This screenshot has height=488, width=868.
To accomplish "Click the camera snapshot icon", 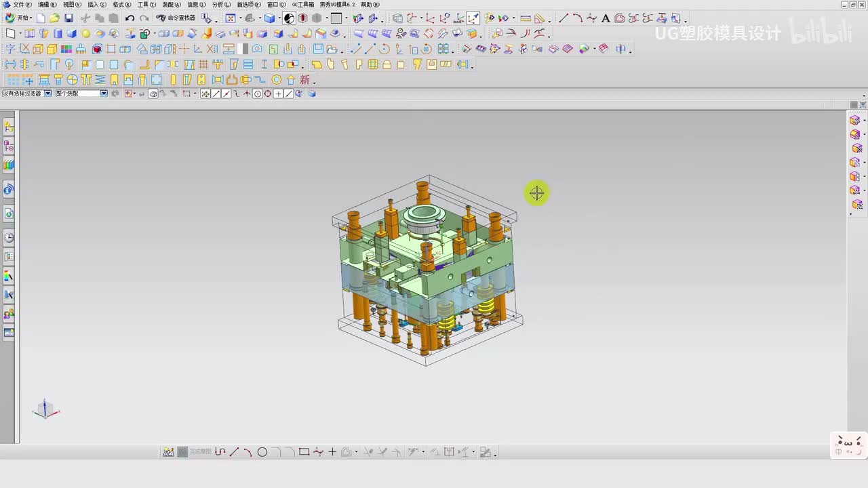I will 257,49.
